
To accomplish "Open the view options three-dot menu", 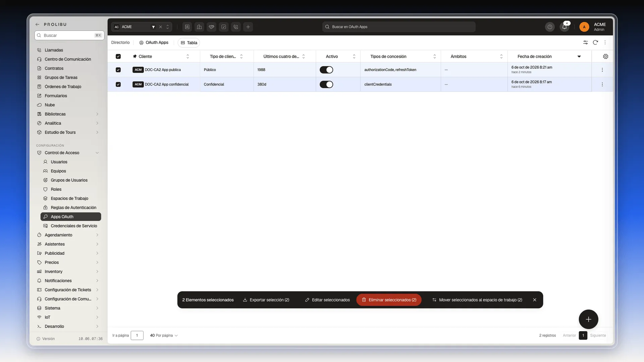I will click(605, 43).
